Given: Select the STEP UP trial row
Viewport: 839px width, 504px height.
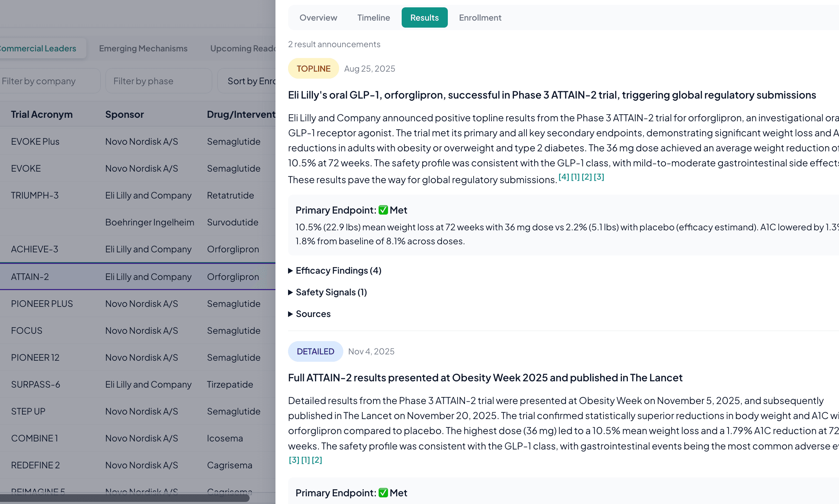Looking at the screenshot, I should pos(138,411).
